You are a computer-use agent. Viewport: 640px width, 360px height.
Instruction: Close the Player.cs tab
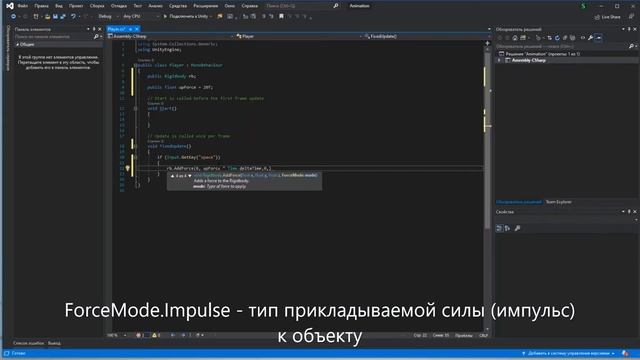click(x=137, y=29)
